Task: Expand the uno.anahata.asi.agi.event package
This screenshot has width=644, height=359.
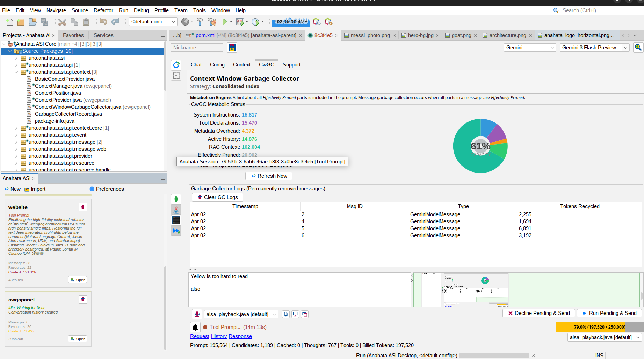Action: (x=16, y=135)
